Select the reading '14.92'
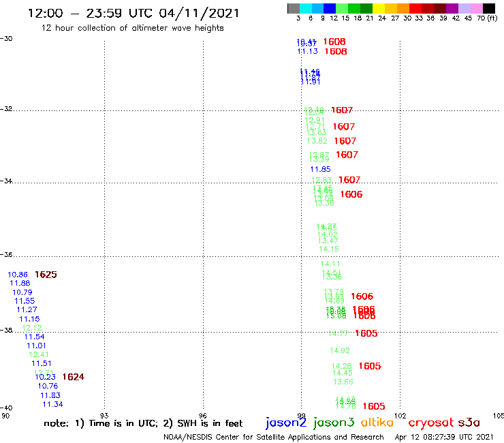 pyautogui.click(x=340, y=351)
